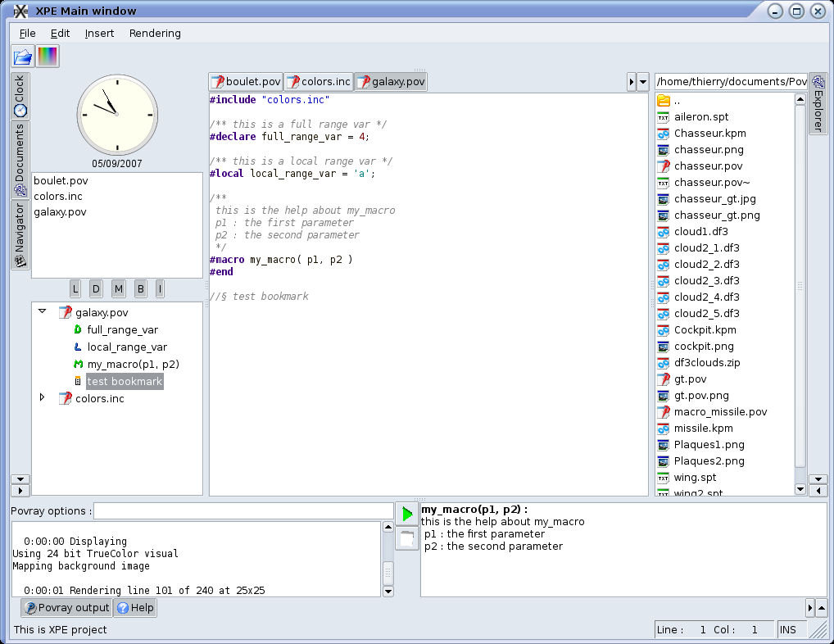Click the Explorer panel left arrow button
The width and height of the screenshot is (834, 644).
(818, 491)
